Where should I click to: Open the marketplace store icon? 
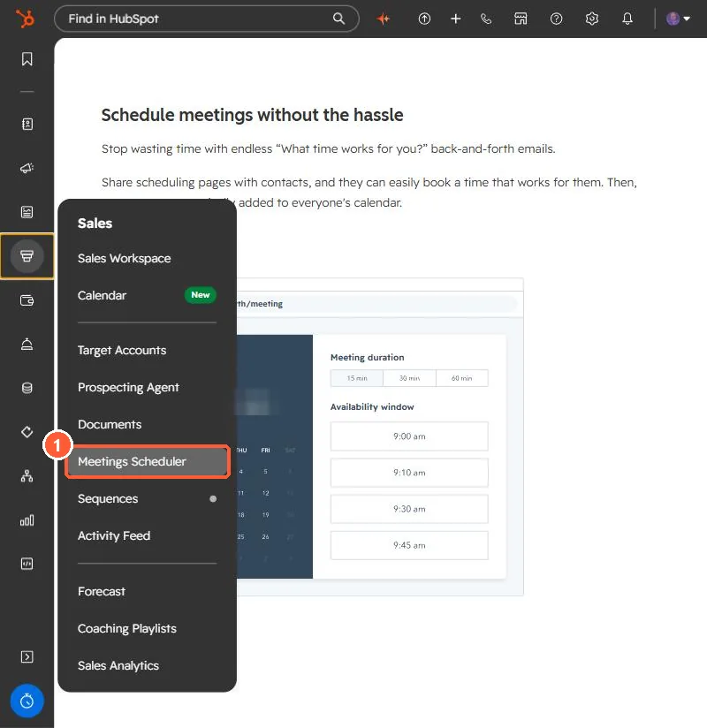pos(521,19)
